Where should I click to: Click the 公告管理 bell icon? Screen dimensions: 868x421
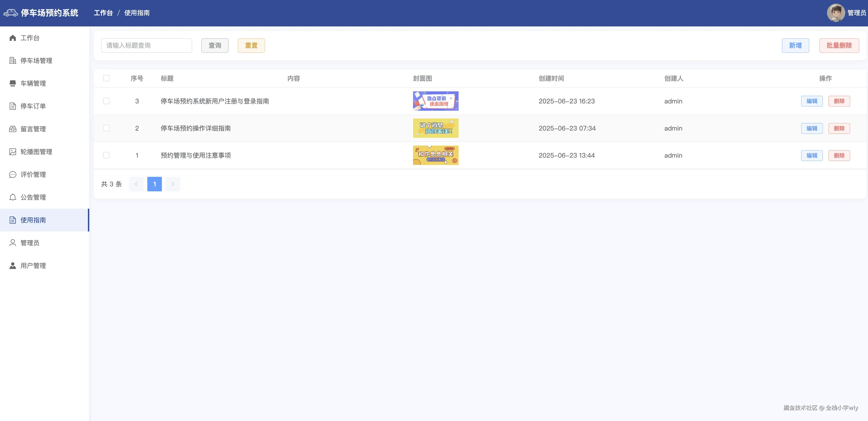pyautogui.click(x=13, y=197)
